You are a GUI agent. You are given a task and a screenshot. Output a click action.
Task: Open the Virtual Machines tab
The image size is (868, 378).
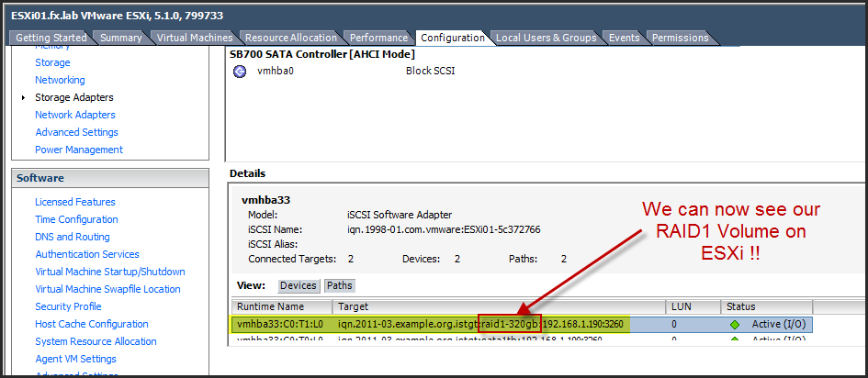coord(195,38)
